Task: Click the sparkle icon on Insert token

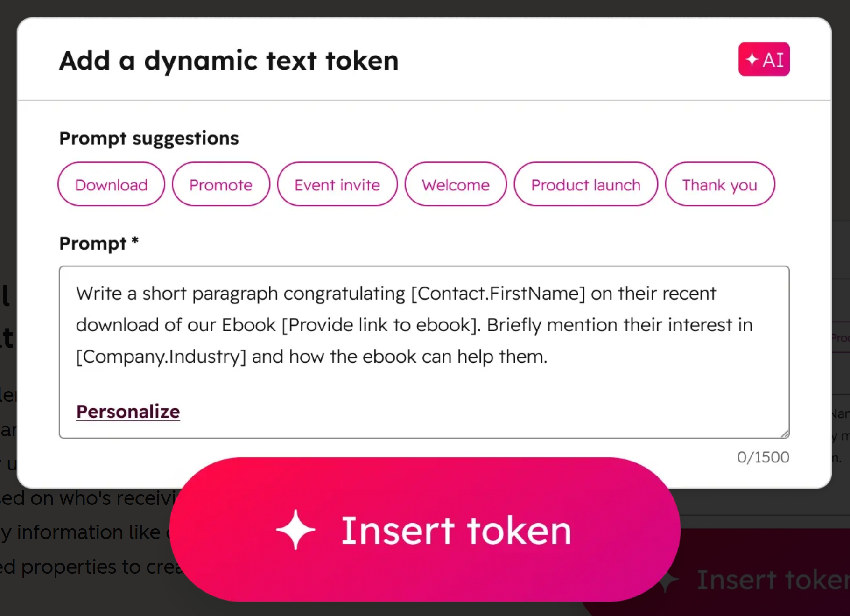Action: [x=296, y=529]
